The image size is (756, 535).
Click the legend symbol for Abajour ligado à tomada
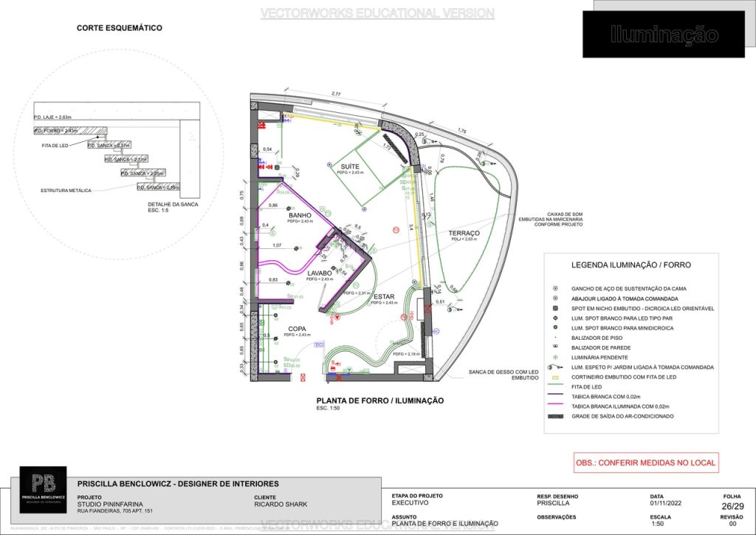[555, 298]
